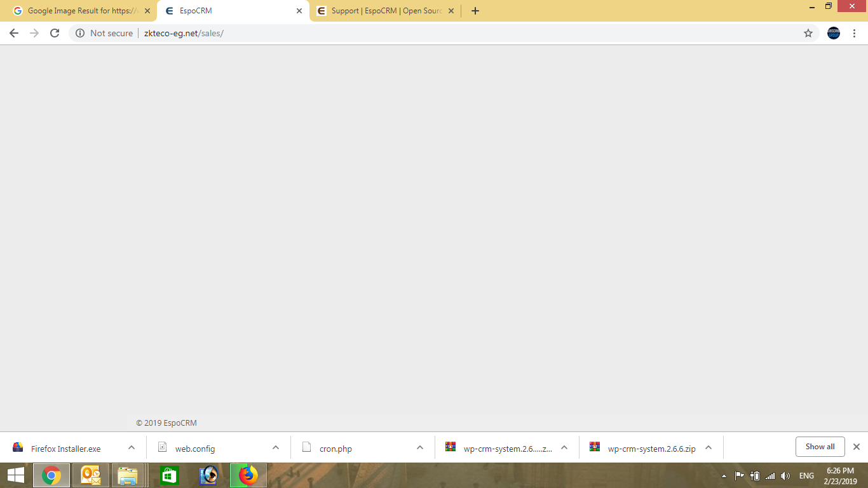The width and height of the screenshot is (868, 488).
Task: Open the wp-crm-system.2.6.6.zip download
Action: [643, 449]
